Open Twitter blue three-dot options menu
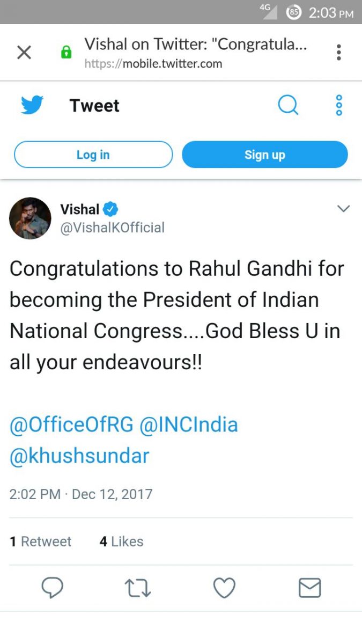The width and height of the screenshot is (362, 644). [x=339, y=105]
